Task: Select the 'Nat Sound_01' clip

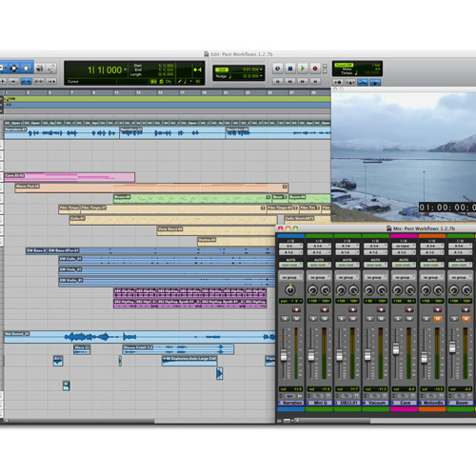Action: pyautogui.click(x=140, y=337)
